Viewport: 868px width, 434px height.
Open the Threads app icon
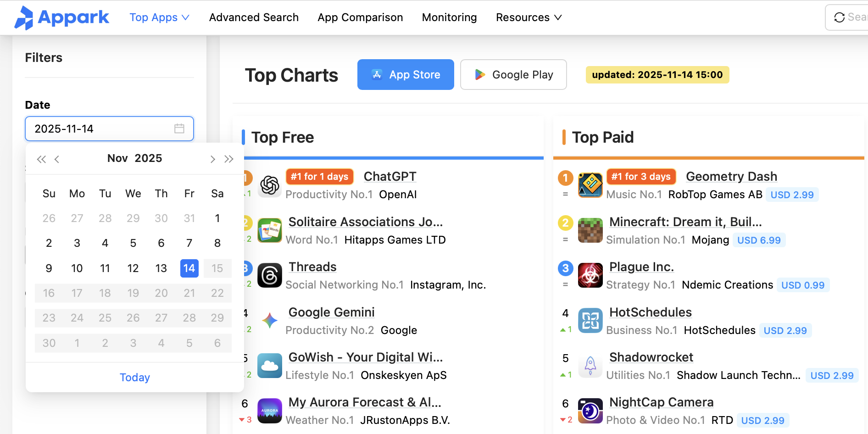270,276
